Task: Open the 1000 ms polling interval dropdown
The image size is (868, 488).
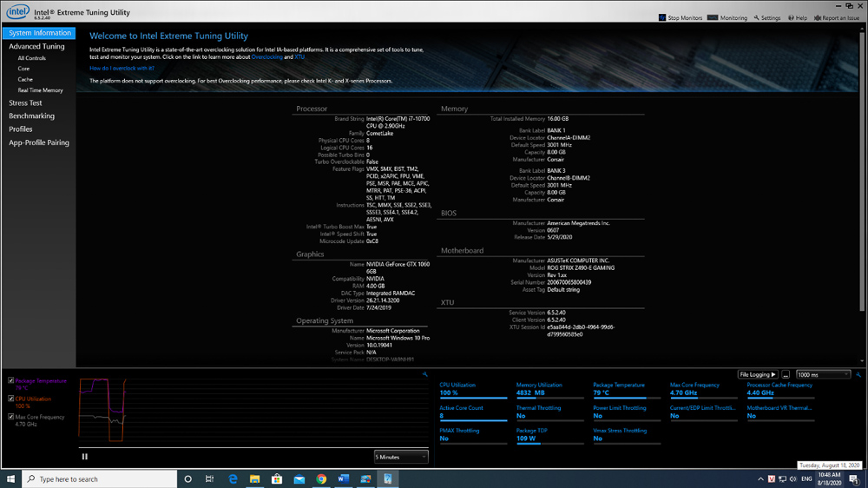Action: point(823,375)
